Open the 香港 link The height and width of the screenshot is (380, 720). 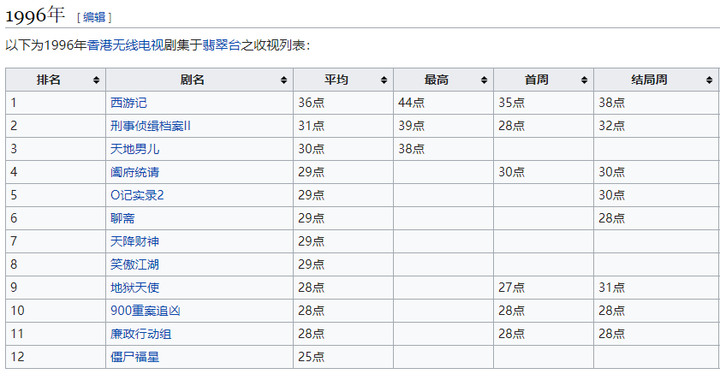pos(99,45)
